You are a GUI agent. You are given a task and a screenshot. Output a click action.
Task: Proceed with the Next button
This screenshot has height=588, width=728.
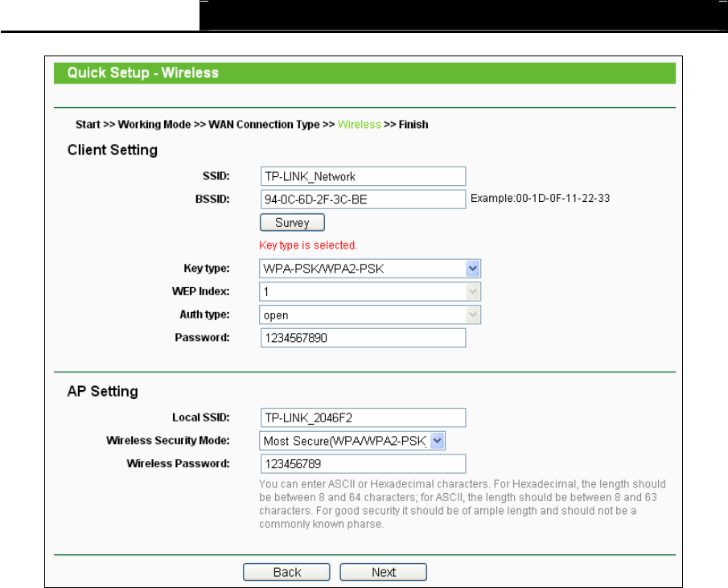[x=383, y=572]
